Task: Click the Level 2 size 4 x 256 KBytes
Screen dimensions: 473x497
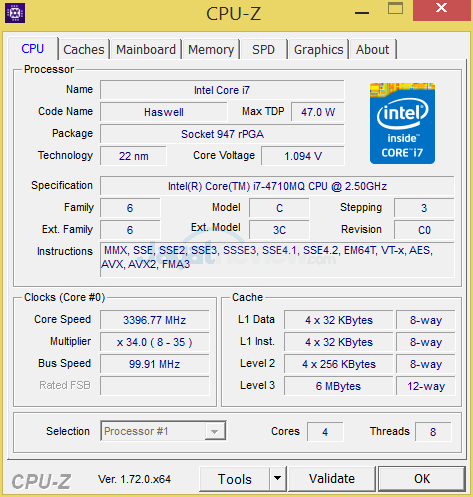Action: 339,364
